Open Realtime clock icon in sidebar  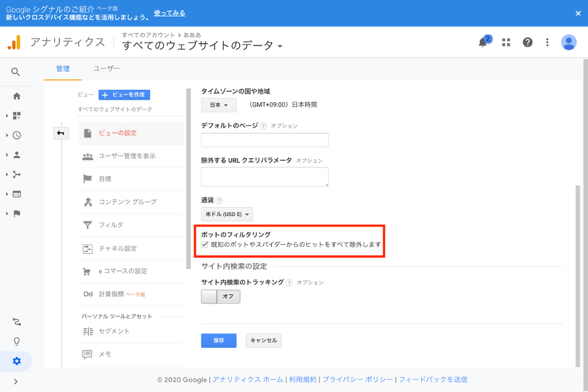[x=16, y=135]
